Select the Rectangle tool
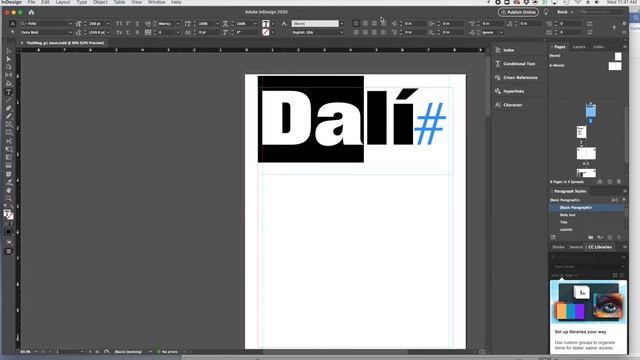 coord(9,133)
